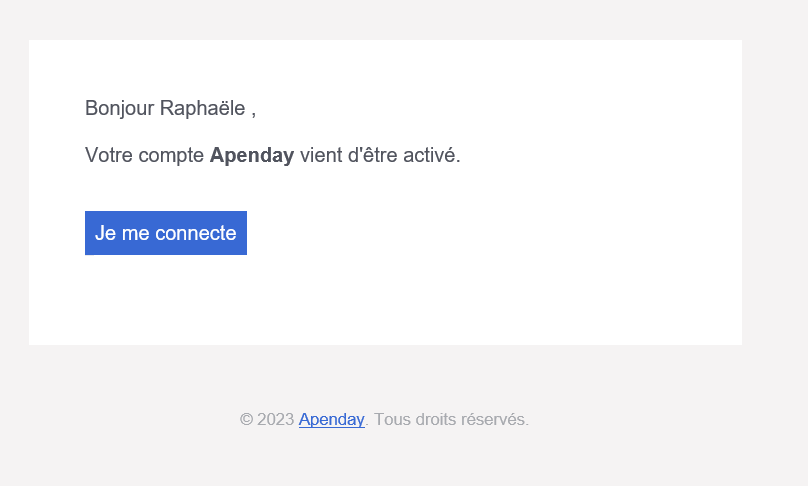Click the word 'droits' in footer

pyautogui.click(x=433, y=419)
